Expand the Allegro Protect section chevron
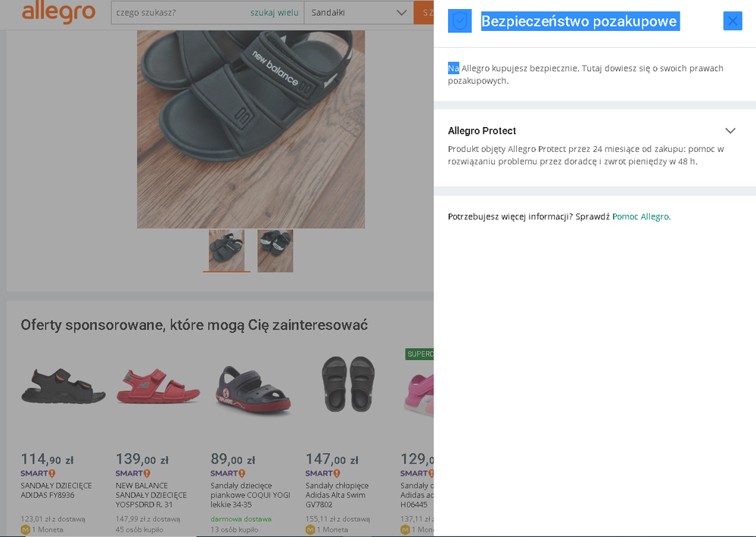The height and width of the screenshot is (537, 756). tap(730, 131)
